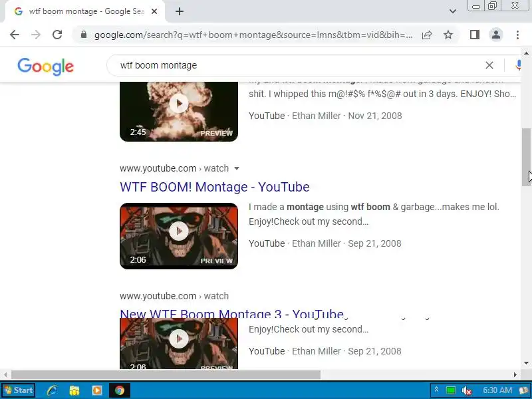532x399 pixels.
Task: Click the horizontal scroll right arrow
Action: [515, 374]
